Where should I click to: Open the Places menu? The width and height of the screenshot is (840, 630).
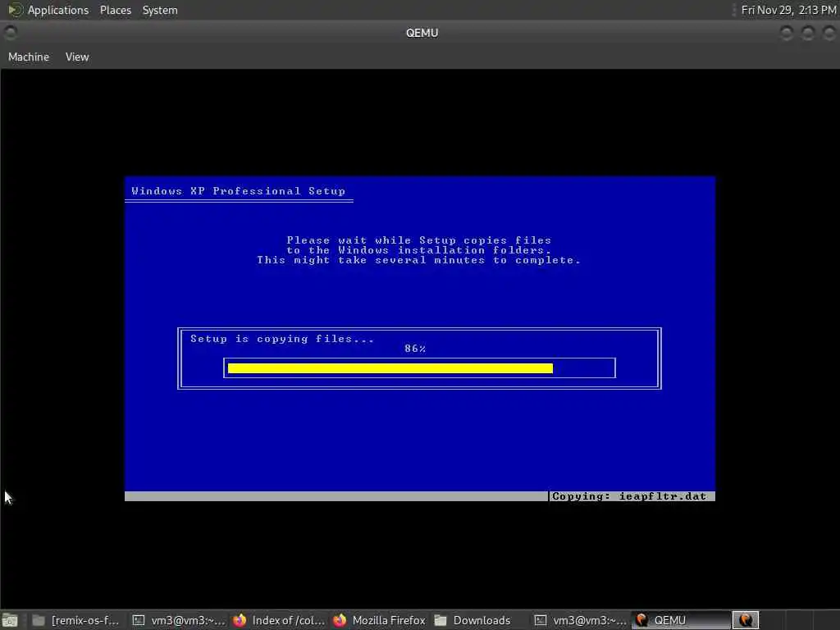[115, 10]
